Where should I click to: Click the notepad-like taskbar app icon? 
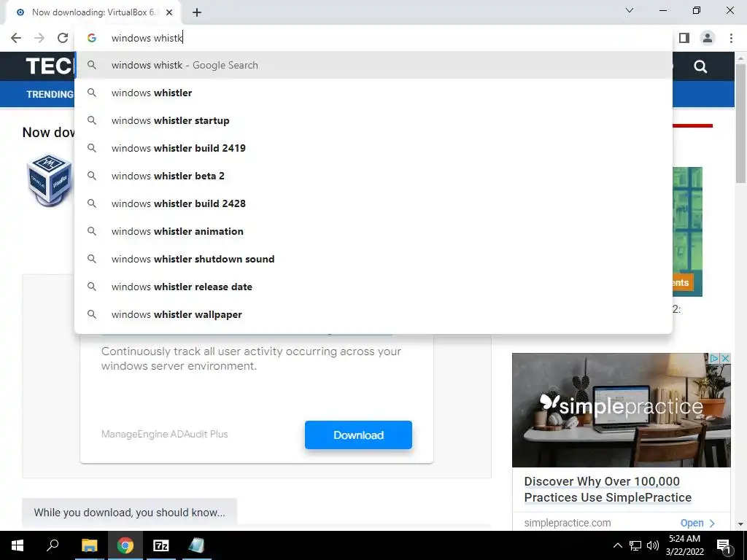(x=196, y=545)
